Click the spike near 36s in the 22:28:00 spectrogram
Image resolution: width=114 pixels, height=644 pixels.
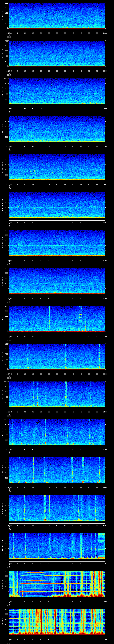point(66,393)
